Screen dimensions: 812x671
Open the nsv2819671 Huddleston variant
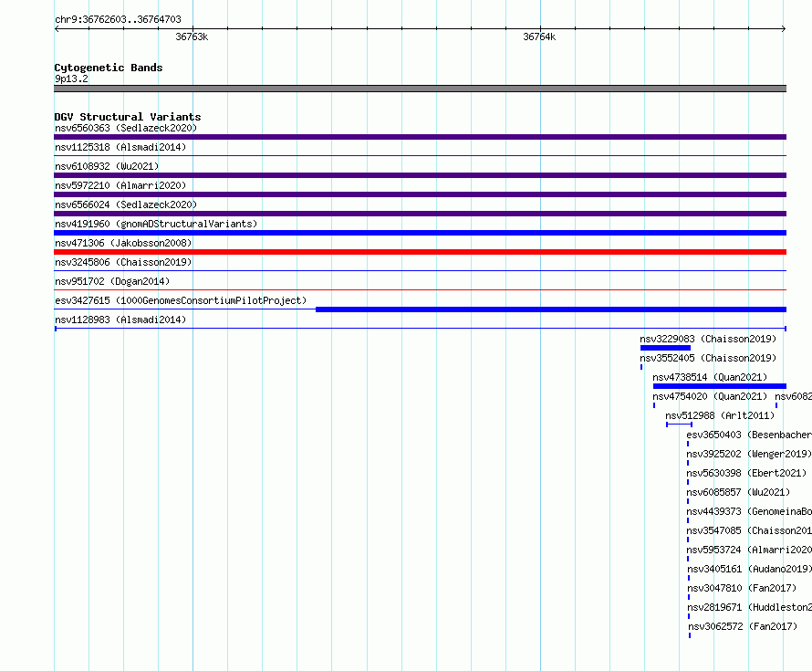pyautogui.click(x=749, y=607)
